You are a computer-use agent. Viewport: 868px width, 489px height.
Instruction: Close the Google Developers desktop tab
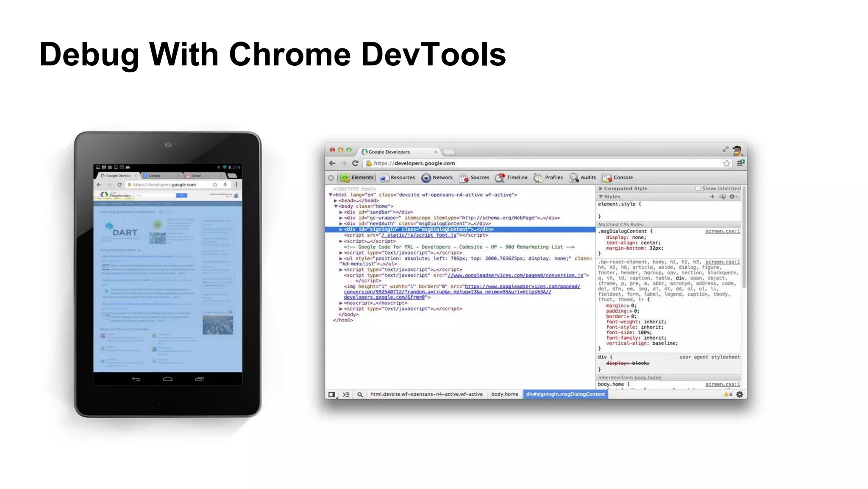click(435, 152)
